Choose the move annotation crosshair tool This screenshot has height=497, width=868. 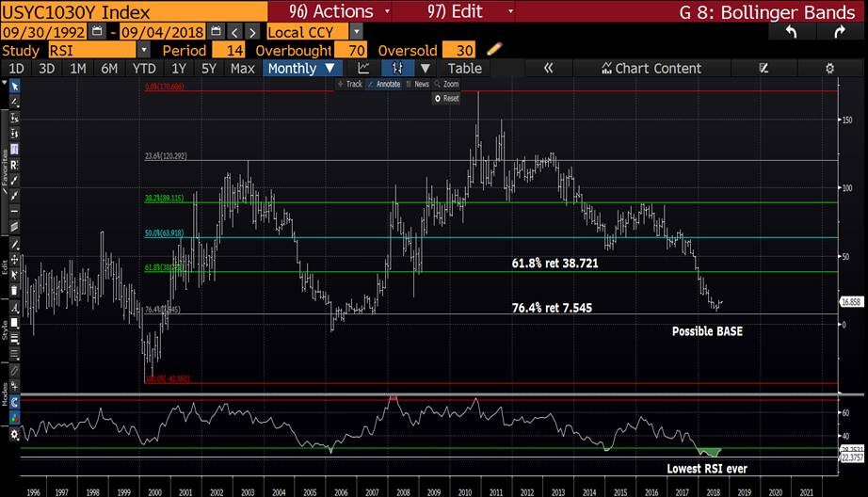(x=14, y=259)
